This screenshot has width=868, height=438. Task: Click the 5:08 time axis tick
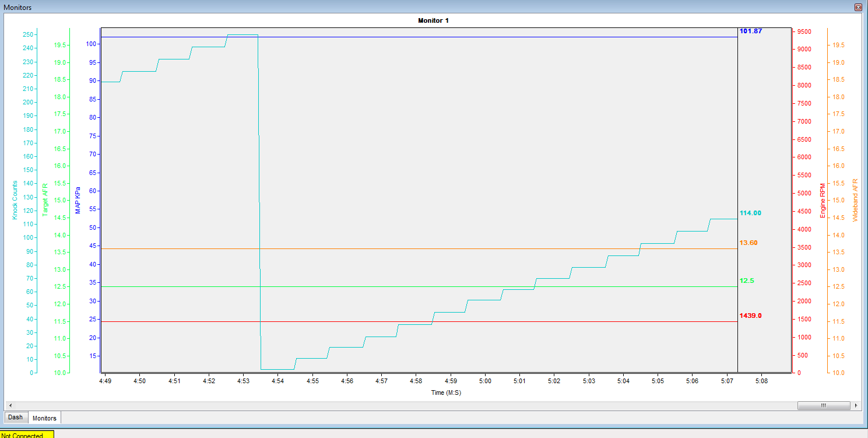coord(761,381)
